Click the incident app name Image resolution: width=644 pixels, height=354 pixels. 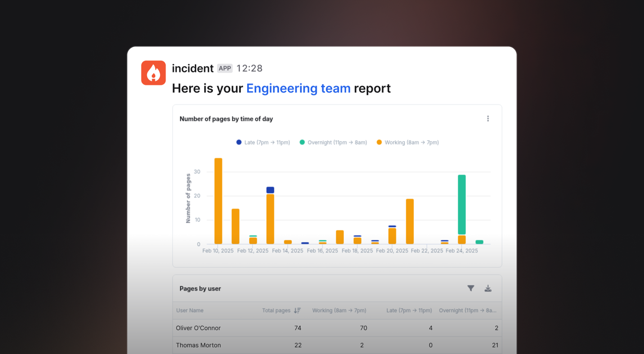coord(193,68)
